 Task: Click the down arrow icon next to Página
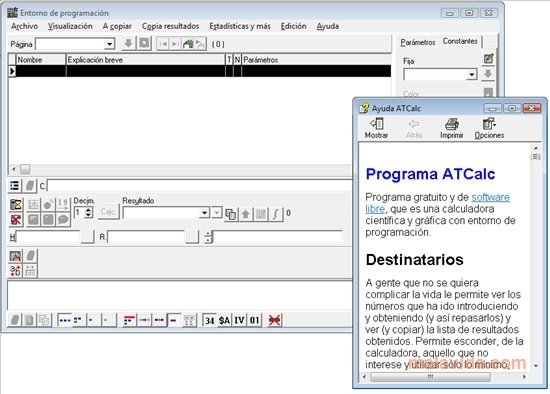pos(128,44)
